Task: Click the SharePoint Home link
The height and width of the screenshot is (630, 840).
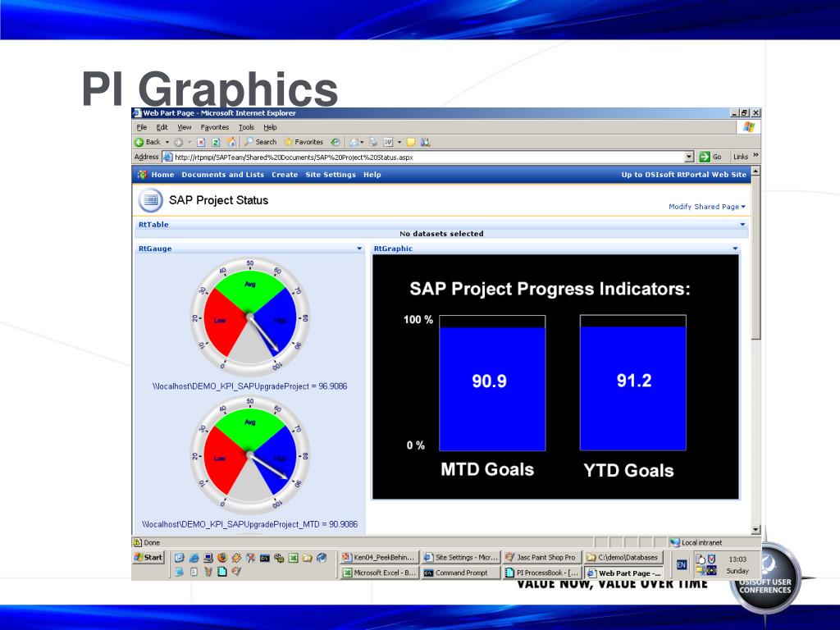Action: tap(162, 175)
